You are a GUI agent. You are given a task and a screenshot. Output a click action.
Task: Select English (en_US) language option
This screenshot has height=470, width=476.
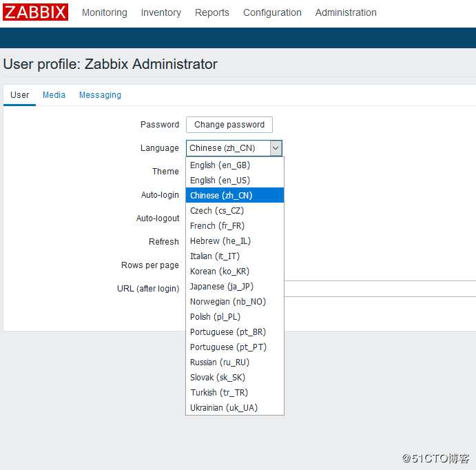pos(235,181)
